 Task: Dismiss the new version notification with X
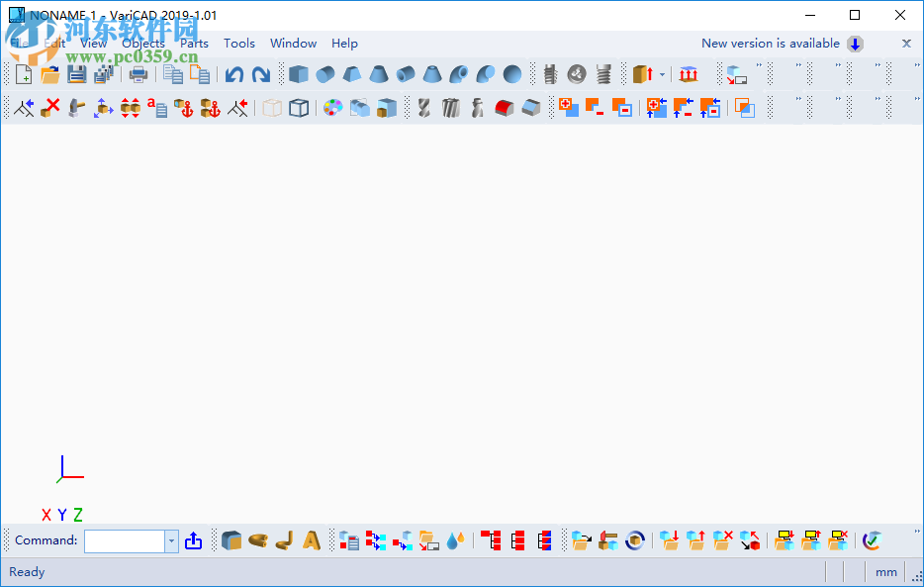click(906, 43)
